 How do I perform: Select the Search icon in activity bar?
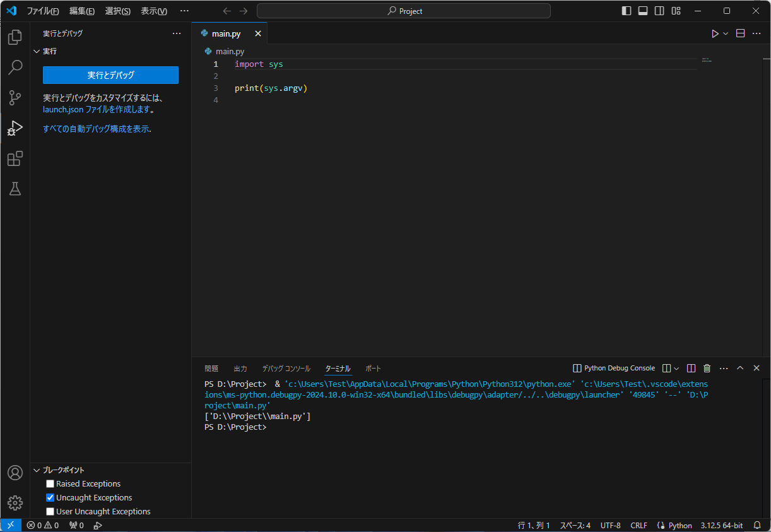[15, 68]
